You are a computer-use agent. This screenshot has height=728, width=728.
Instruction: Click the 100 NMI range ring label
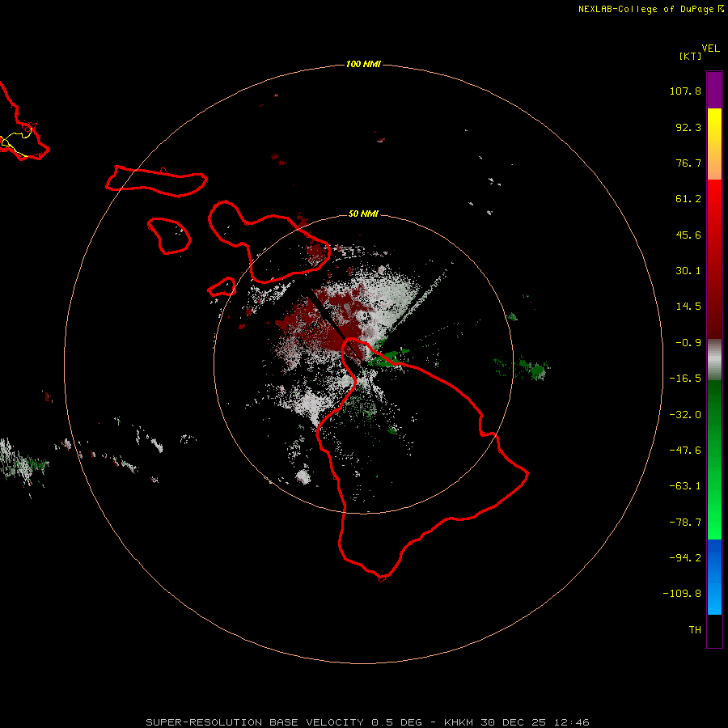click(x=363, y=64)
